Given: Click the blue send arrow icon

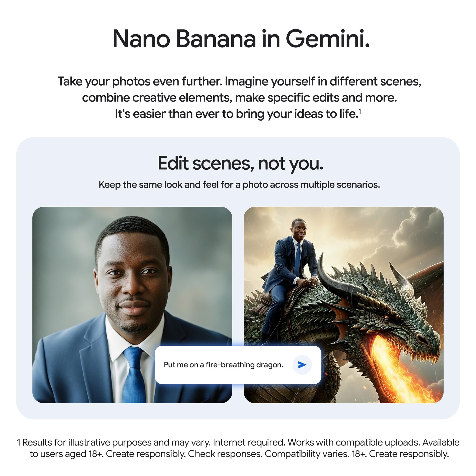Looking at the screenshot, I should tap(302, 365).
